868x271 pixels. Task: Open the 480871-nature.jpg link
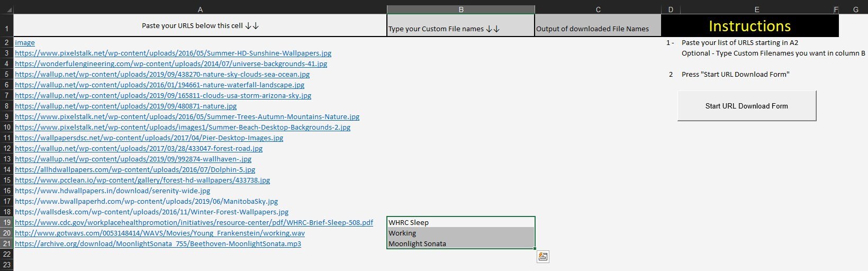[x=126, y=106]
